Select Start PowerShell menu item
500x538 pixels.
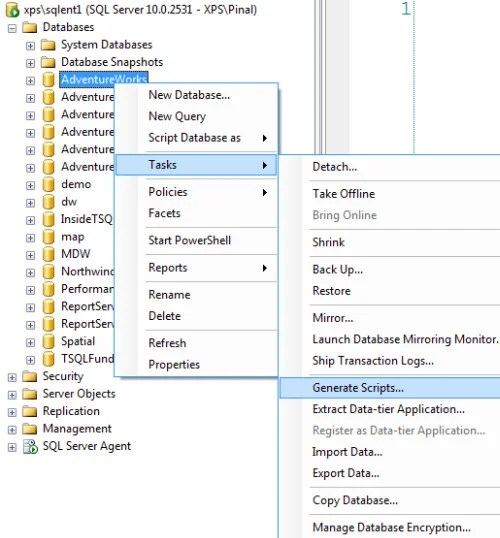coord(196,241)
